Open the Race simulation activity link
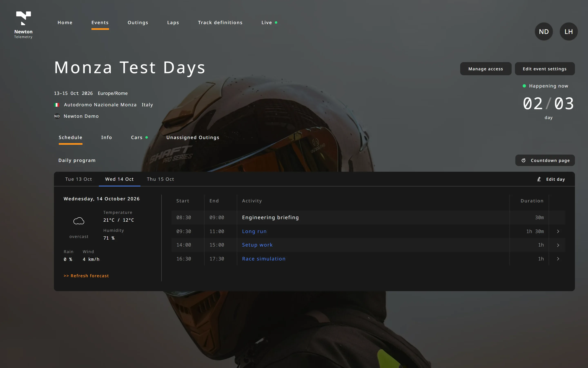Image resolution: width=588 pixels, height=368 pixels. tap(264, 259)
